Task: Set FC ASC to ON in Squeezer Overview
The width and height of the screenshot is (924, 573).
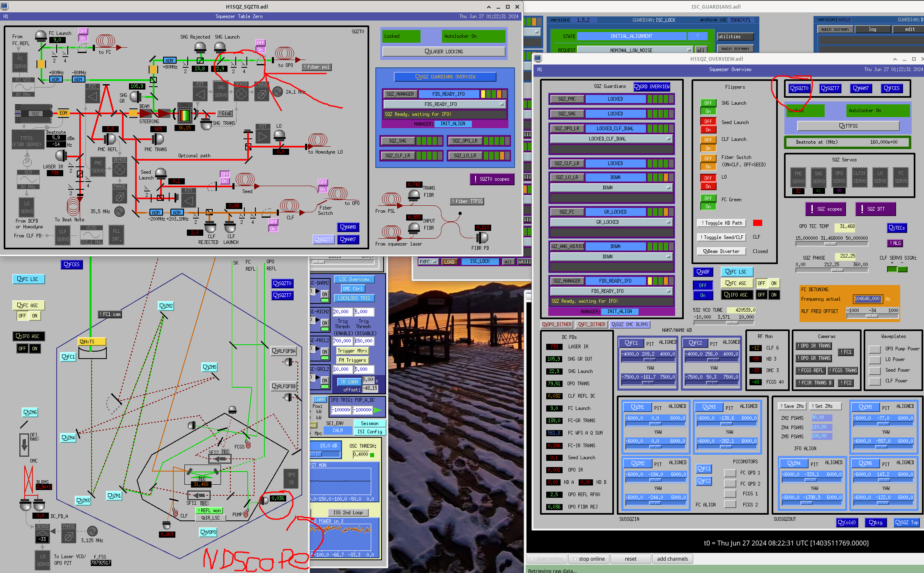Action: coord(774,283)
